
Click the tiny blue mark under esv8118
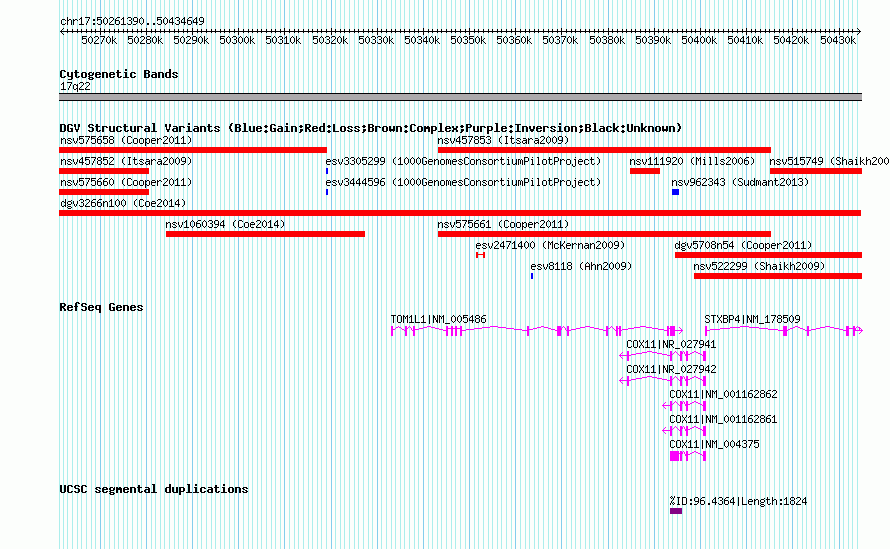click(x=532, y=276)
